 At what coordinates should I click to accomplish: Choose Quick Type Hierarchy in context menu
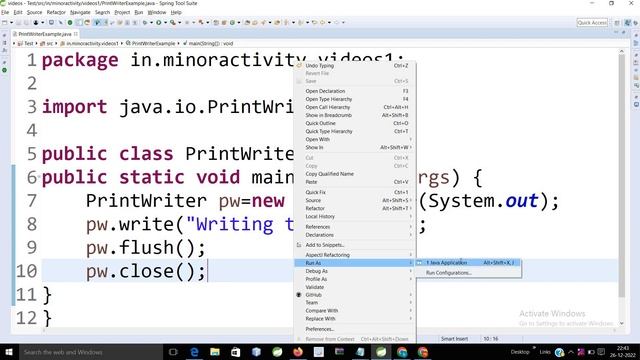(x=355, y=131)
